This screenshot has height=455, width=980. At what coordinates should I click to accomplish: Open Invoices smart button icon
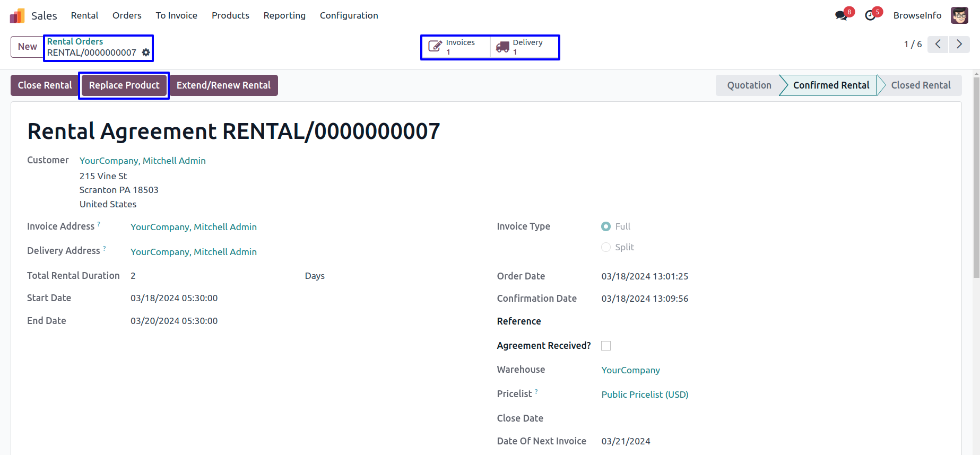(435, 47)
